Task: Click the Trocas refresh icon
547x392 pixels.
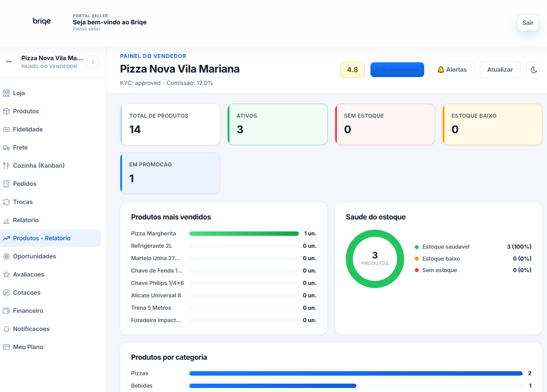Action: [x=6, y=202]
